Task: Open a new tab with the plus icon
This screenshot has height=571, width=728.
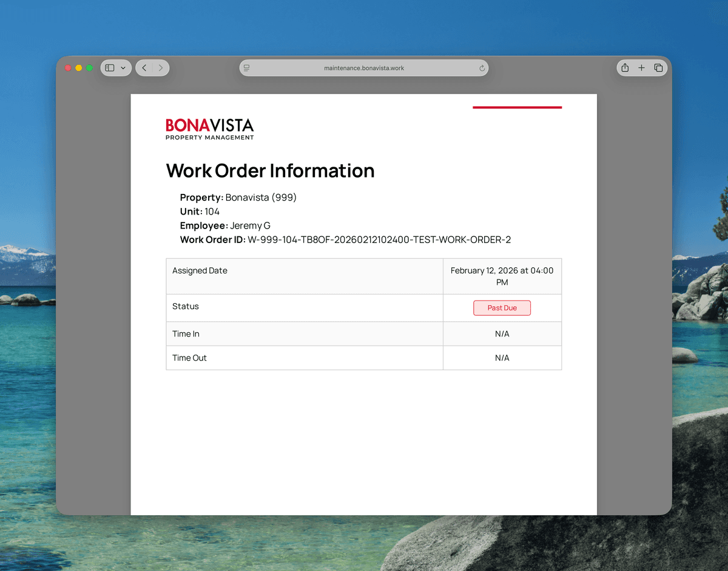Action: 641,68
